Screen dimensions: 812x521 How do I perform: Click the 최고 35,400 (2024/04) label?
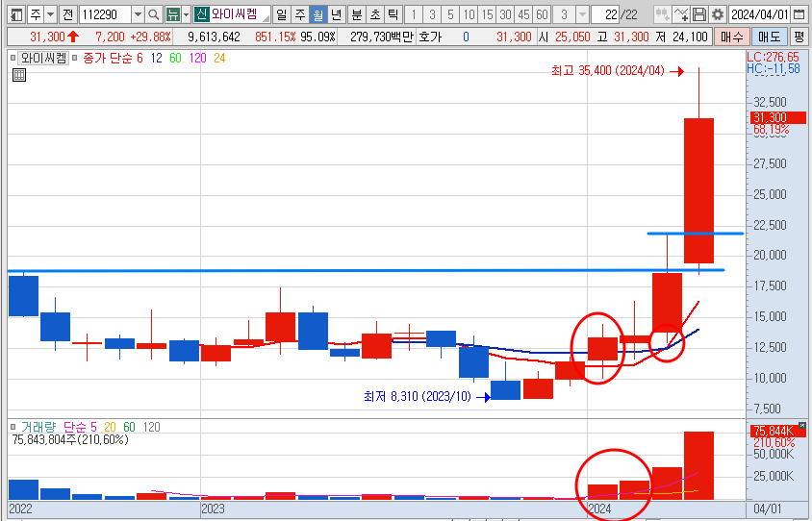pyautogui.click(x=608, y=71)
